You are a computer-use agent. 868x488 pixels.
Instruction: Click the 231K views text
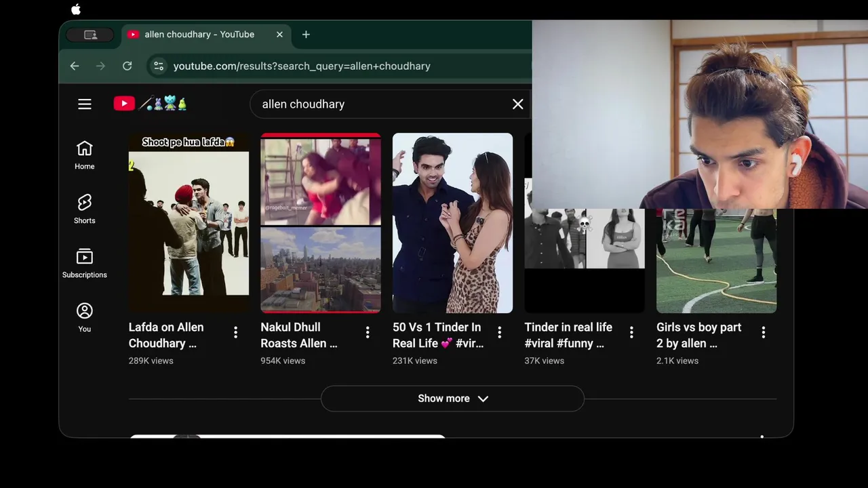click(x=415, y=361)
